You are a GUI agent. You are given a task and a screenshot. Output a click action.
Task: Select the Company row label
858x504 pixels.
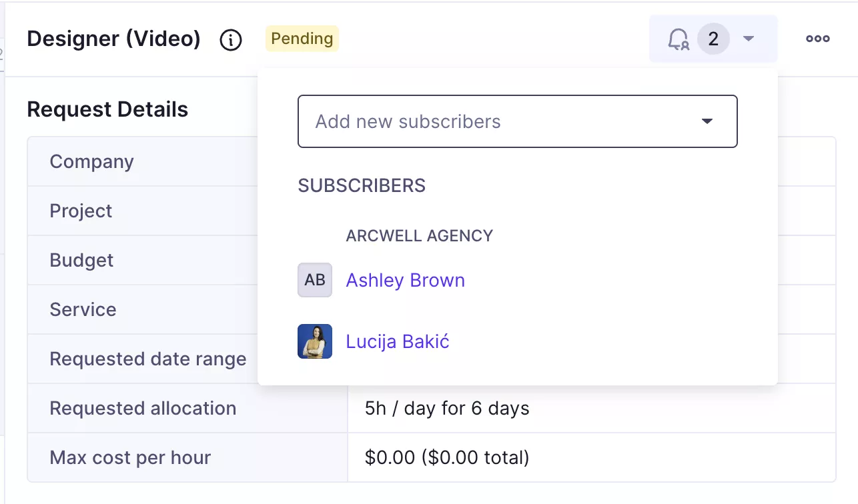pos(92,161)
